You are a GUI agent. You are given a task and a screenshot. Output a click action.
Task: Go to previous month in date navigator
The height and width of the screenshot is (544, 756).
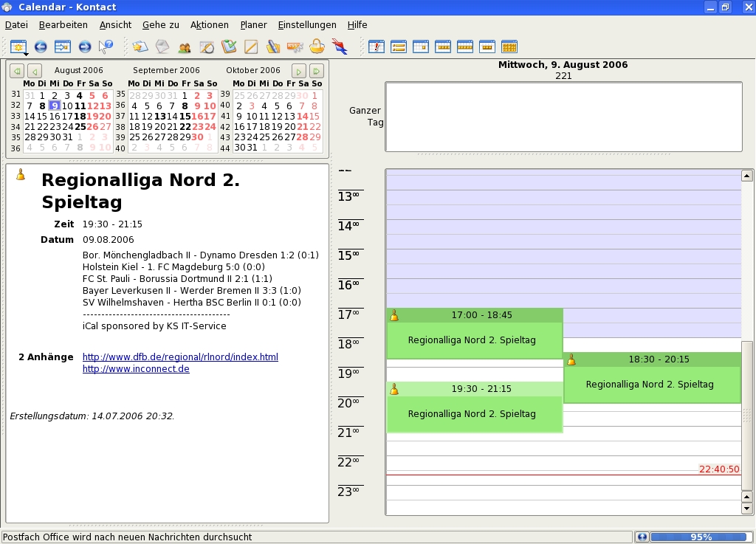click(34, 72)
